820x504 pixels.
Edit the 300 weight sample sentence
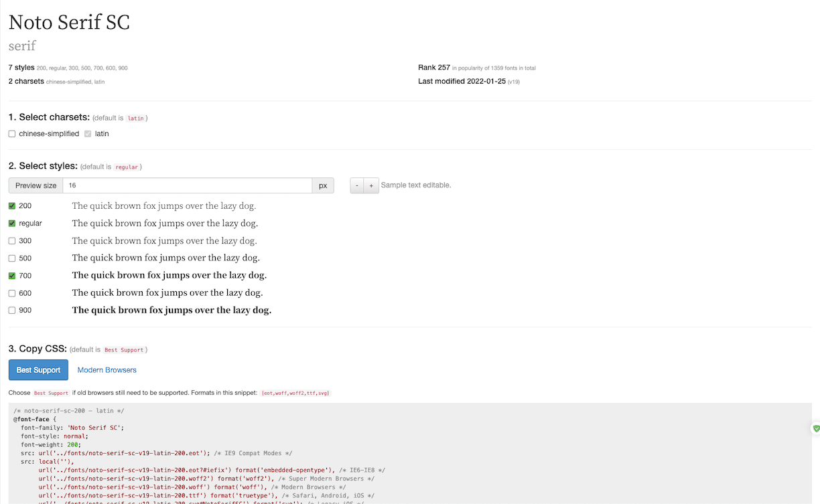coord(164,241)
